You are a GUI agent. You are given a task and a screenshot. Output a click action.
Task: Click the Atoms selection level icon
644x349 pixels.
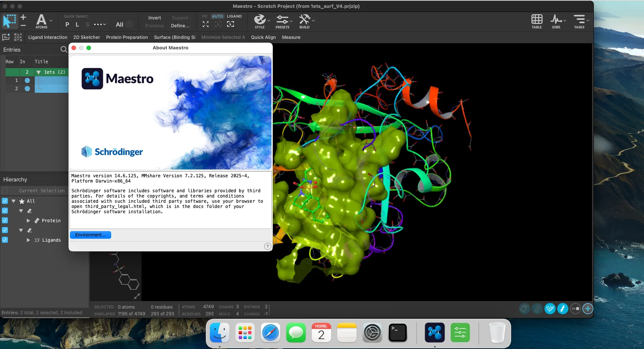coord(41,21)
